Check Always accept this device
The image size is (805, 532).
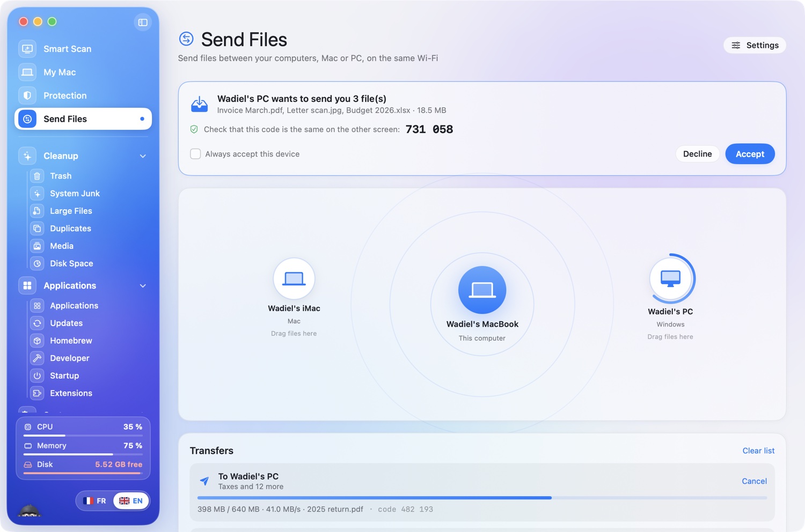click(x=195, y=154)
